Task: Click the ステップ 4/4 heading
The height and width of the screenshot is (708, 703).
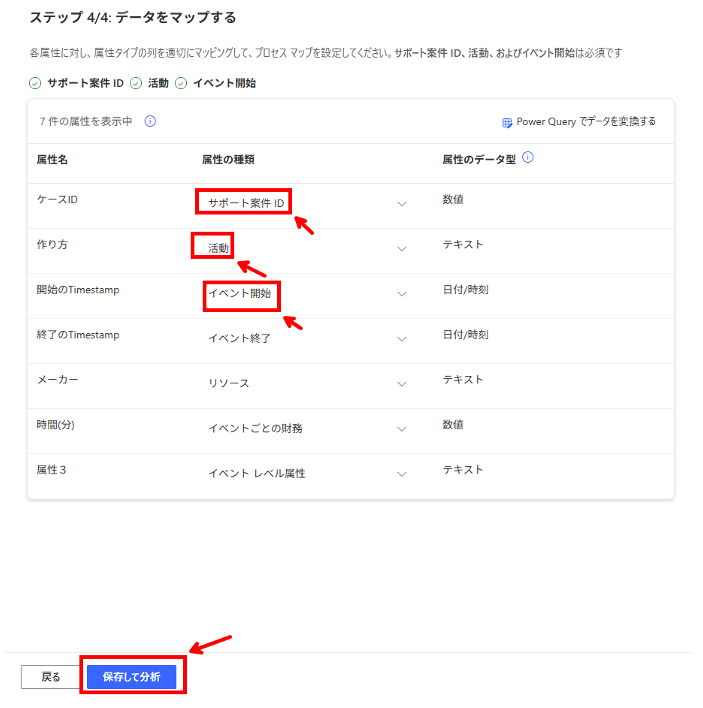Action: pyautogui.click(x=133, y=18)
